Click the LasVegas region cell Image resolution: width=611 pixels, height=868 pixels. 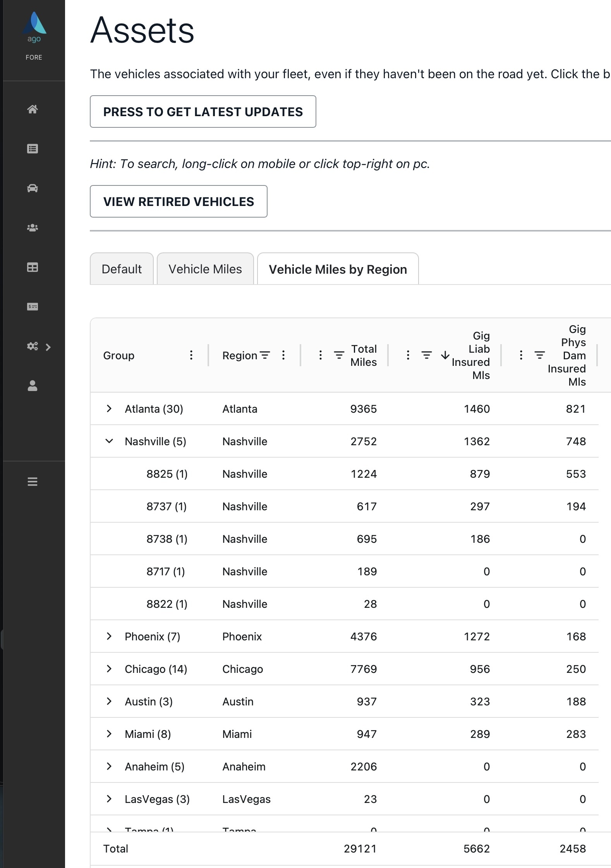coord(246,799)
